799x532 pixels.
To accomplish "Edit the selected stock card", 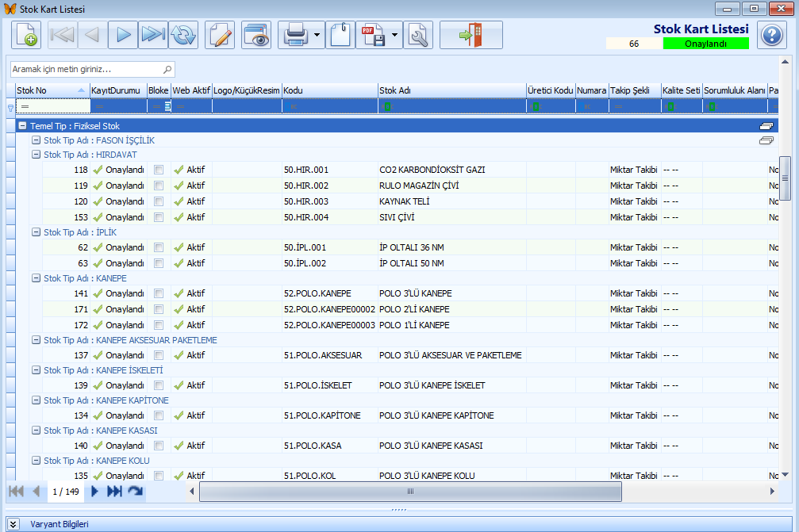I will tap(220, 35).
